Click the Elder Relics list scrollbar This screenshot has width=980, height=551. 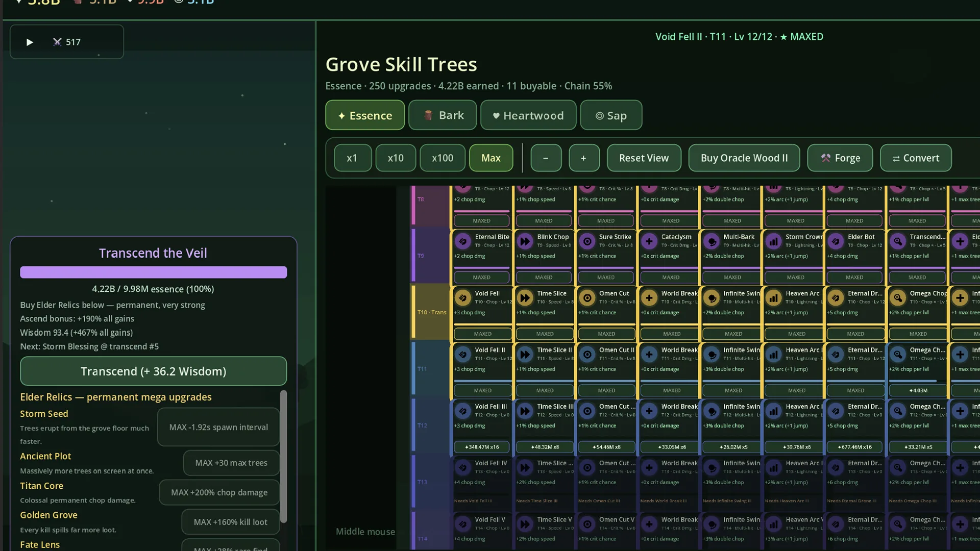283,457
